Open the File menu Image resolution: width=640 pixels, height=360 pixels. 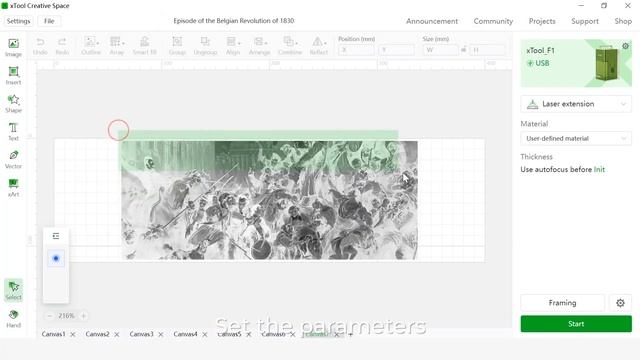(49, 21)
